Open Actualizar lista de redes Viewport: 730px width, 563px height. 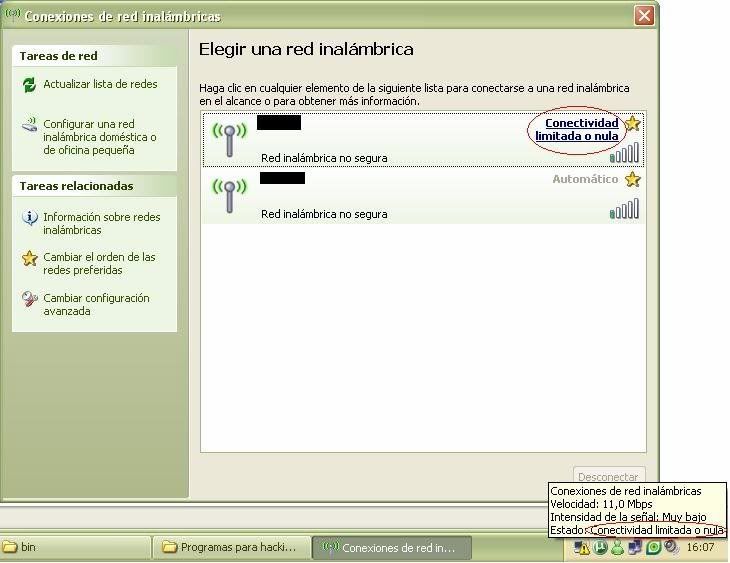100,84
